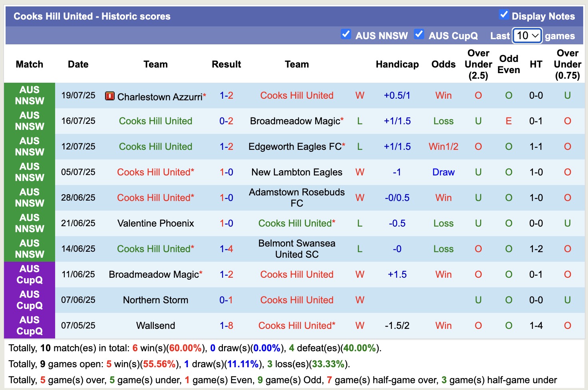The height and width of the screenshot is (390, 588).
Task: Open the Valentine Phoenix team page
Action: [x=155, y=223]
